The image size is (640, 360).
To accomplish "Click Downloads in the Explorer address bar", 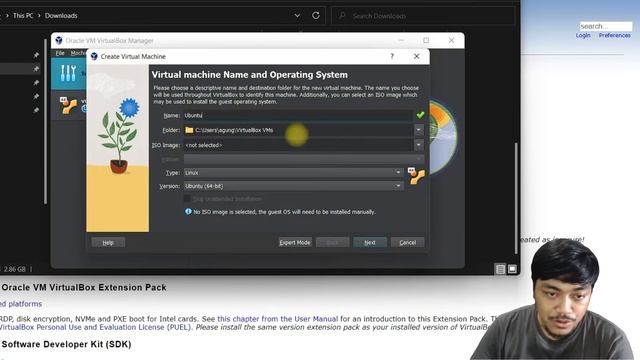I will [x=61, y=16].
